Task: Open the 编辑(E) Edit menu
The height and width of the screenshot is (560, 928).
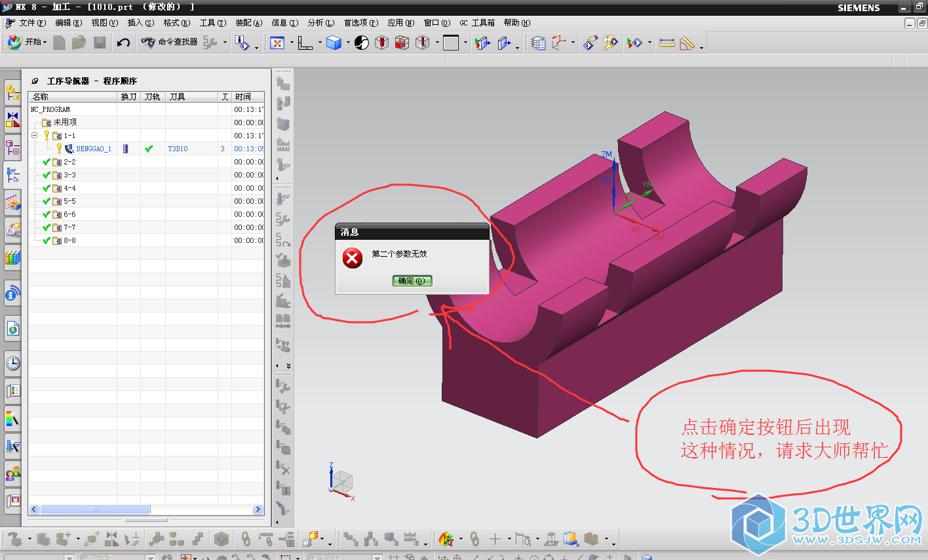Action: tap(69, 23)
